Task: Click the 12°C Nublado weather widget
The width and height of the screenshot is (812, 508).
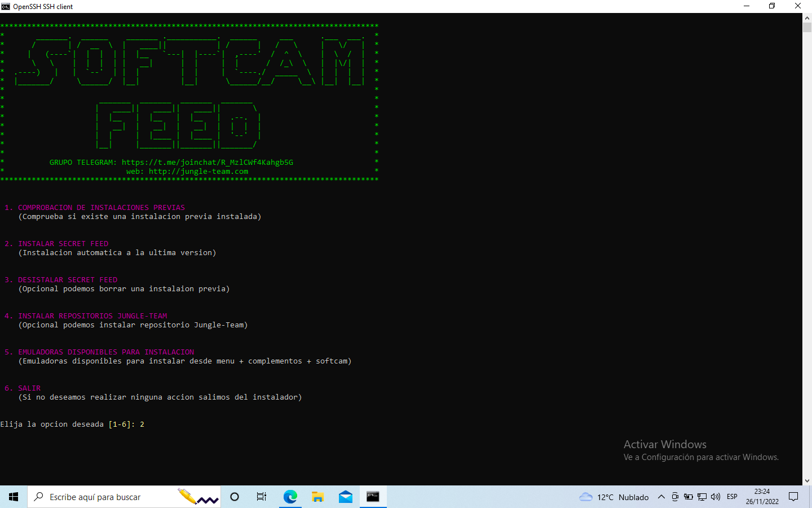Action: (614, 497)
